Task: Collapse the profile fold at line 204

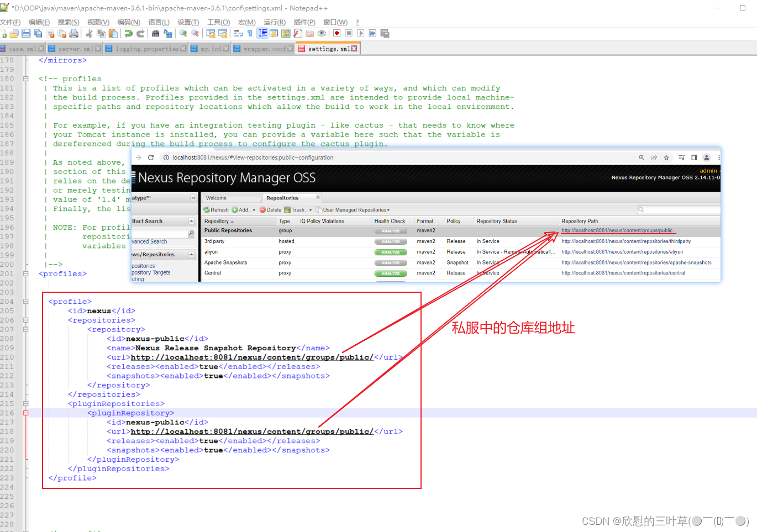Action: tap(25, 302)
